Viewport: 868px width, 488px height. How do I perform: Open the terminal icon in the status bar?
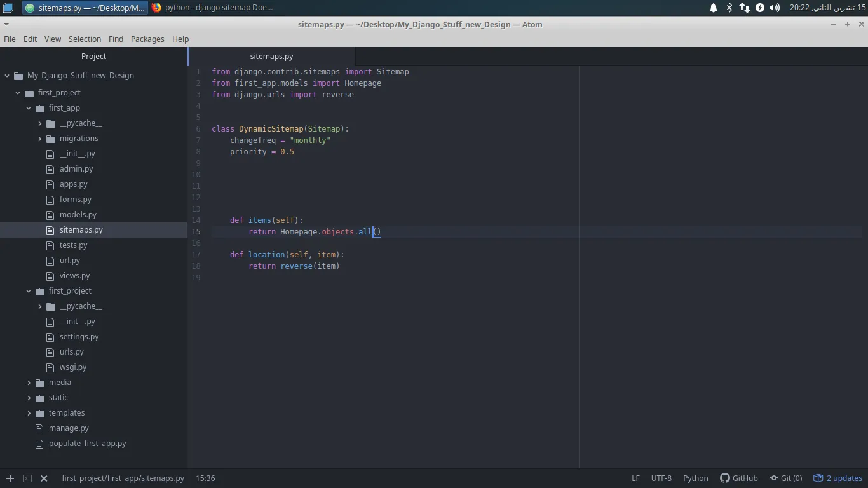click(x=27, y=478)
